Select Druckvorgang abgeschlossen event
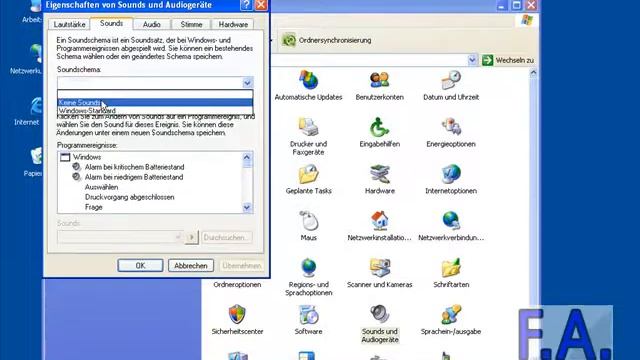The width and height of the screenshot is (640, 360). pyautogui.click(x=129, y=197)
